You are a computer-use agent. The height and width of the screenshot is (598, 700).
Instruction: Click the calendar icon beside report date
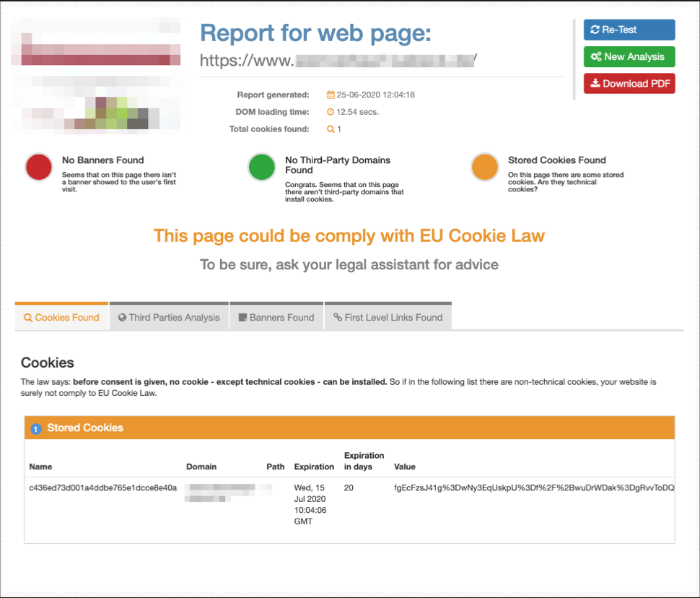pos(331,95)
